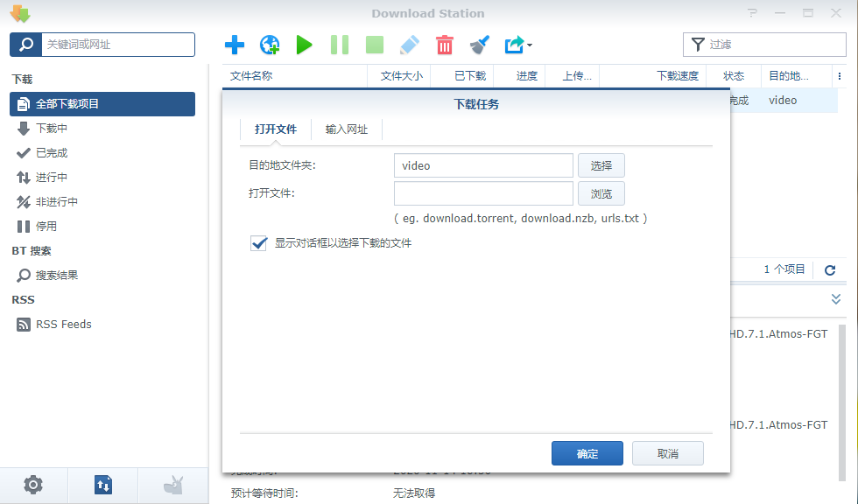The width and height of the screenshot is (858, 504).
Task: Open the column options three-dot menu
Action: click(x=840, y=76)
